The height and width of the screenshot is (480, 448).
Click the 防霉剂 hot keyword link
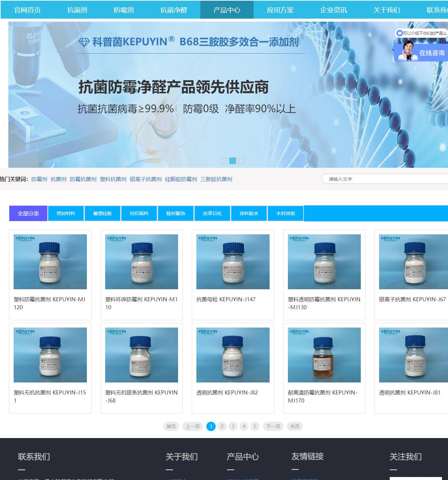39,179
